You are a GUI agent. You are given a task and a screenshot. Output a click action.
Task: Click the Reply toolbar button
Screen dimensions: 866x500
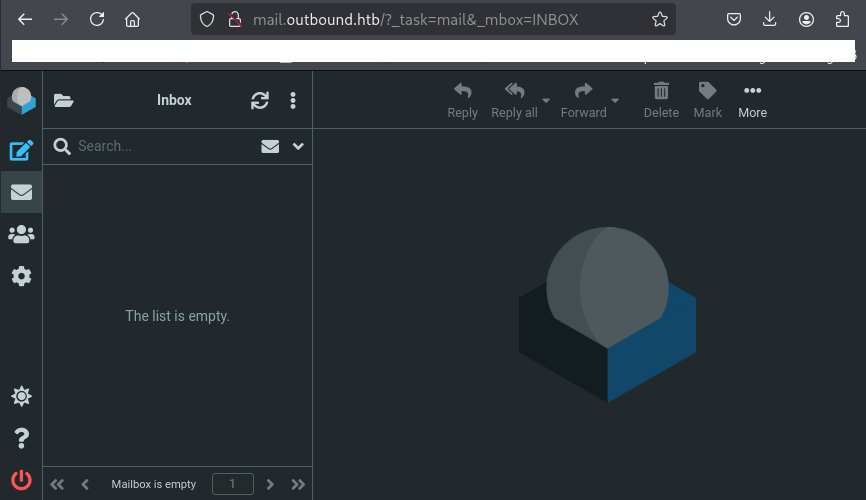pos(462,100)
